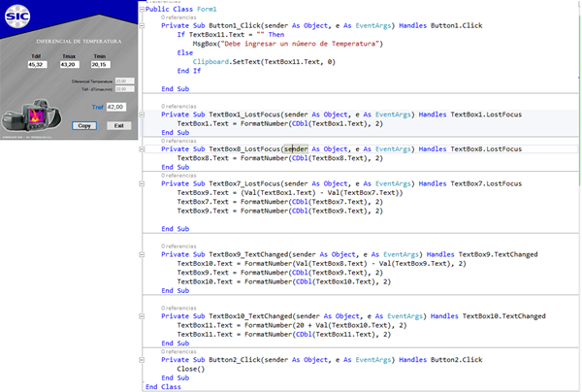Select the Tmin text box
Image resolution: width=582 pixels, height=392 pixels.
(x=100, y=66)
